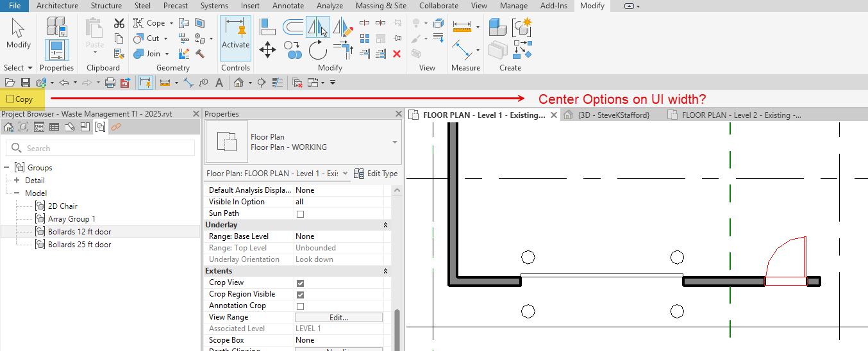Image resolution: width=868 pixels, height=351 pixels.
Task: Toggle the Sun Path checkbox
Action: click(300, 213)
